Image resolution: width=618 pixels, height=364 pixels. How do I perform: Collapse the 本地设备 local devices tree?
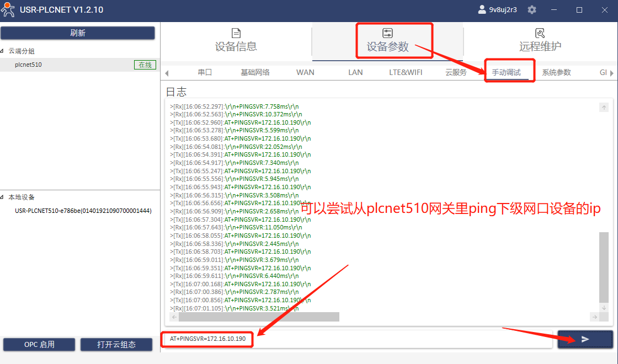(3, 197)
